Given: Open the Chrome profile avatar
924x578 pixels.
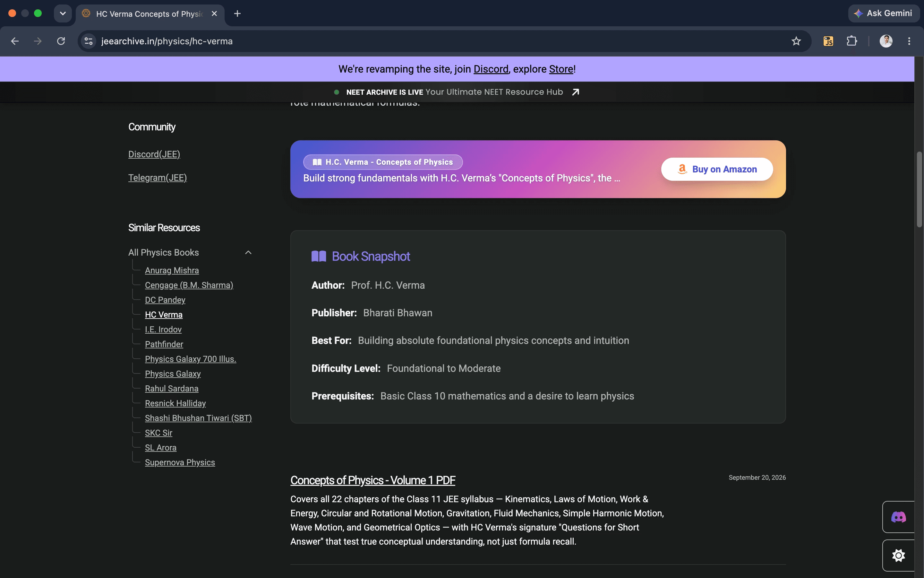Looking at the screenshot, I should (886, 41).
